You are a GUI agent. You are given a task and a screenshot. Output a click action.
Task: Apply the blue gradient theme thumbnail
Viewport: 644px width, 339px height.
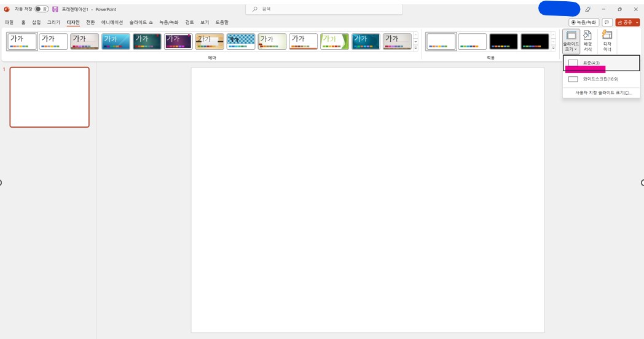(x=116, y=41)
